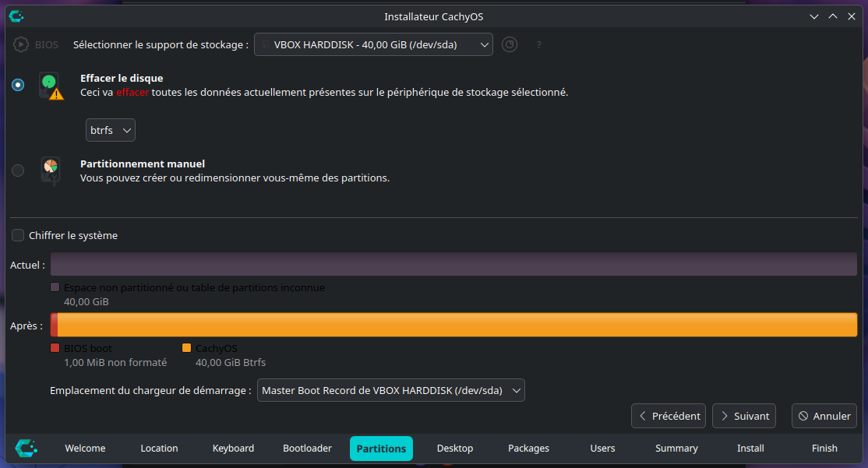
Task: Expand the btrfs filesystem dropdown
Action: 111,130
